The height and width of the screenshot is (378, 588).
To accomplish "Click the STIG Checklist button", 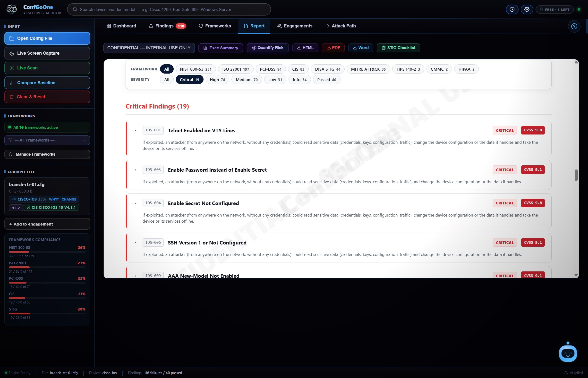I will [398, 48].
